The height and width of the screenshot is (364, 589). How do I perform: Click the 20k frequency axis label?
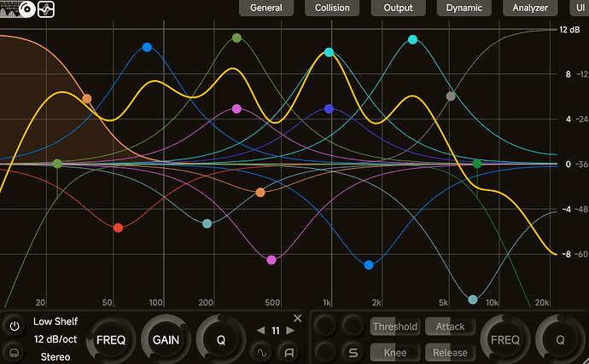pos(542,303)
